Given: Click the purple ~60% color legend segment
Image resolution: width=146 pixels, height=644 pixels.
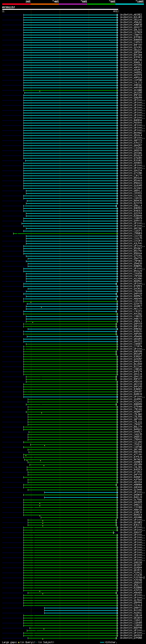Looking at the screenshot, I should coord(73,4).
